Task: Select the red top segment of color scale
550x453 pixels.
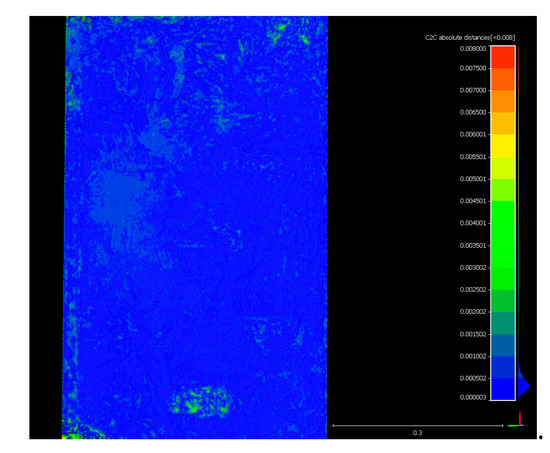Action: 503,57
